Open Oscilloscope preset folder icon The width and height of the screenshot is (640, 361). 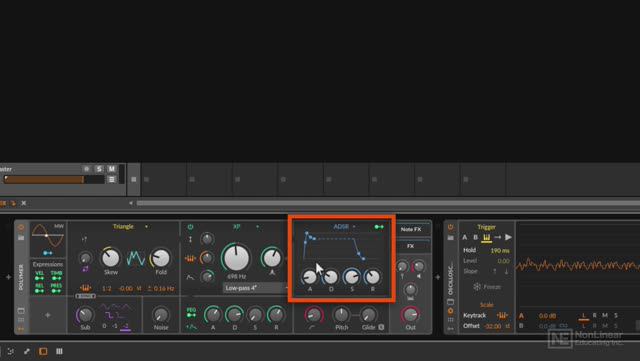(x=451, y=238)
